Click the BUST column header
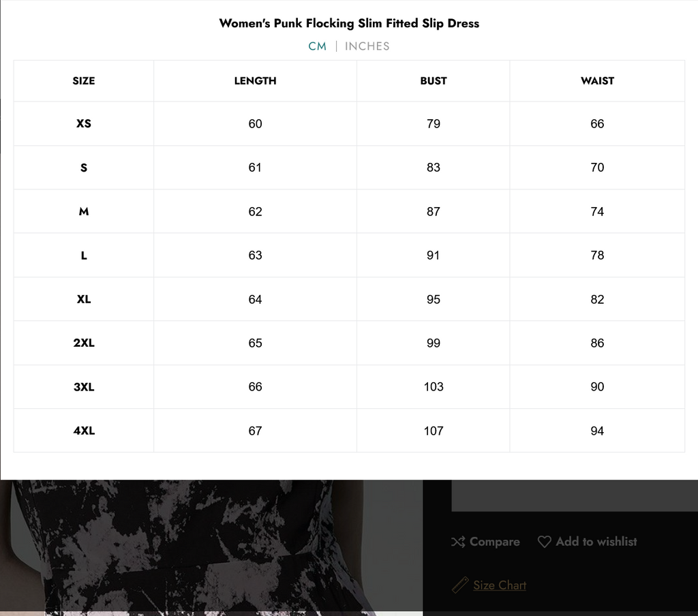 click(x=434, y=81)
